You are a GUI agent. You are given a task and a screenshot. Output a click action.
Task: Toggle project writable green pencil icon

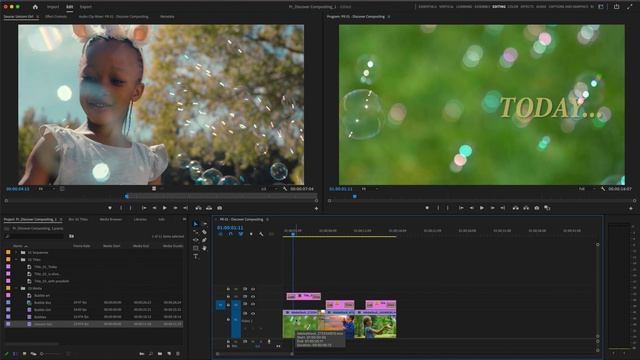click(x=6, y=354)
